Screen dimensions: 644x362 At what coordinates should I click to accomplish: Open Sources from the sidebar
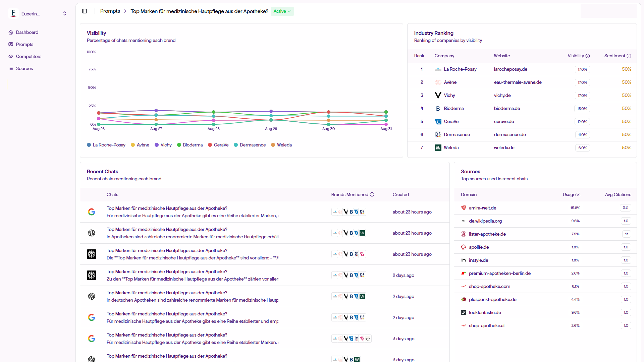coord(24,68)
